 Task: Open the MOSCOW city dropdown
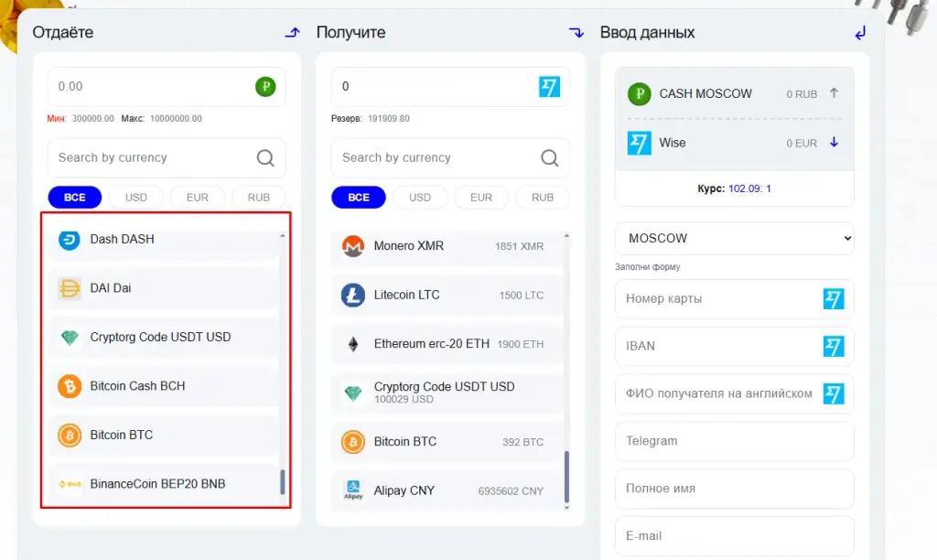tap(735, 239)
